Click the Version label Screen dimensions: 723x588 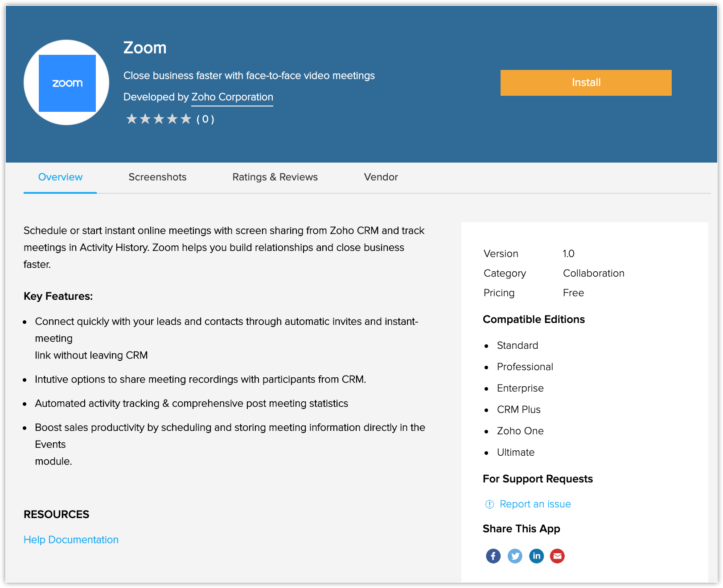[501, 254]
